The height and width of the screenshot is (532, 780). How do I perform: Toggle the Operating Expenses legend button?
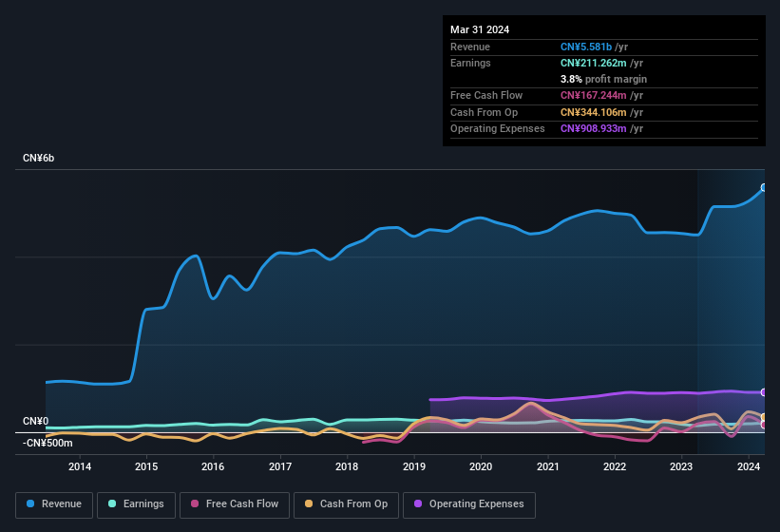point(469,505)
